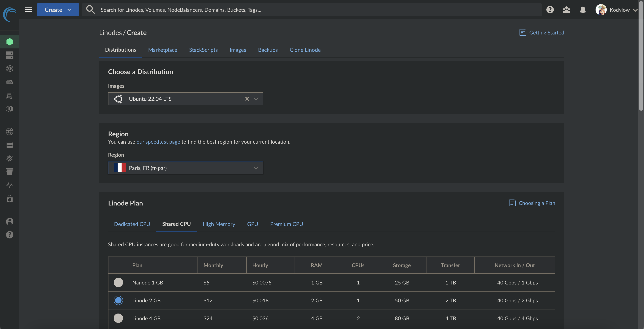644x329 pixels.
Task: Open the Paris, FR region combo box
Action: (185, 168)
